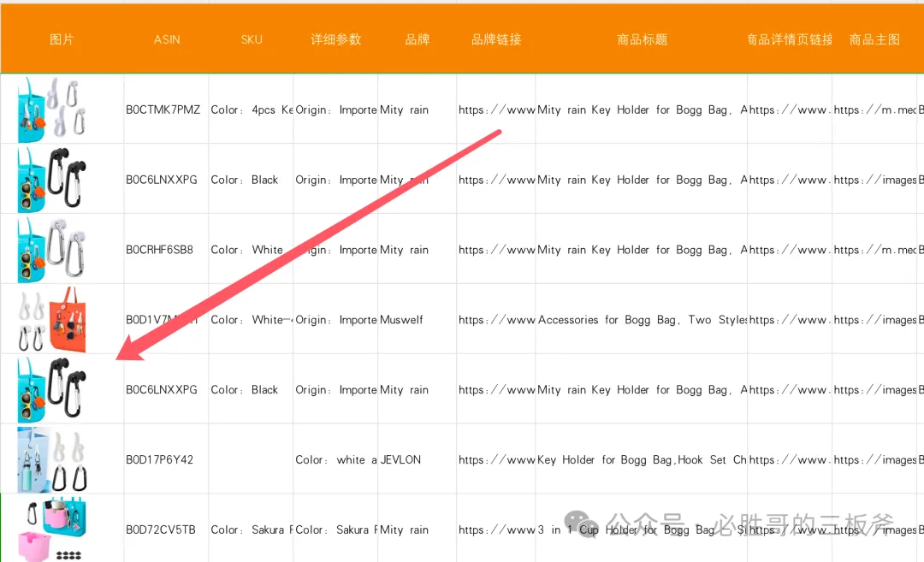This screenshot has width=924, height=562.
Task: Open the brand link in the Muswelf row
Action: [497, 320]
